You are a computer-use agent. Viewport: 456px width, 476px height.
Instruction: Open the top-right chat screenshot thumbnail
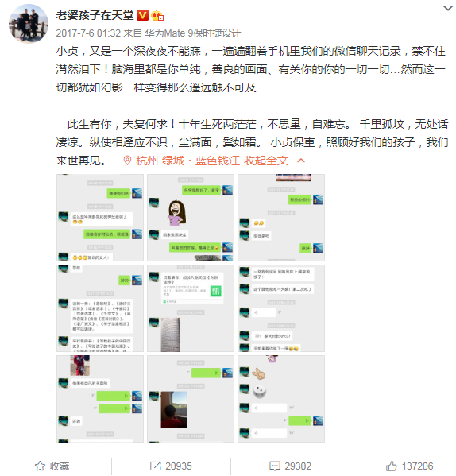[281, 218]
